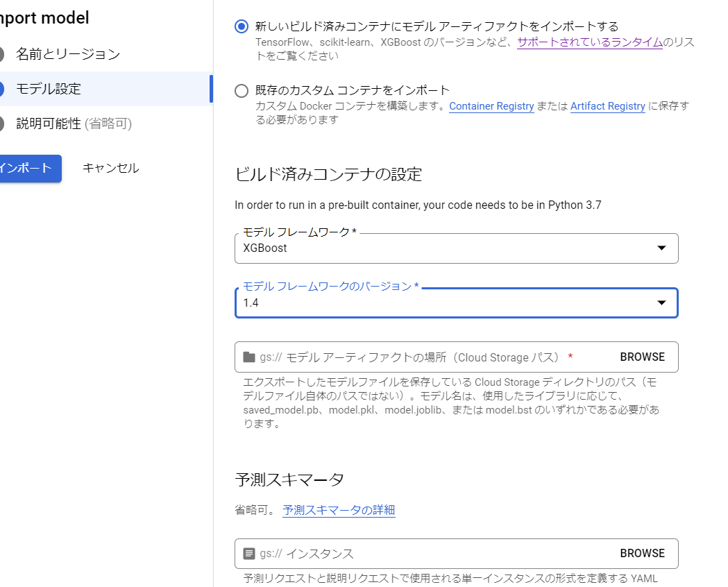728x587 pixels.
Task: Click the Python 3.7 pre-built container note
Action: pos(418,205)
